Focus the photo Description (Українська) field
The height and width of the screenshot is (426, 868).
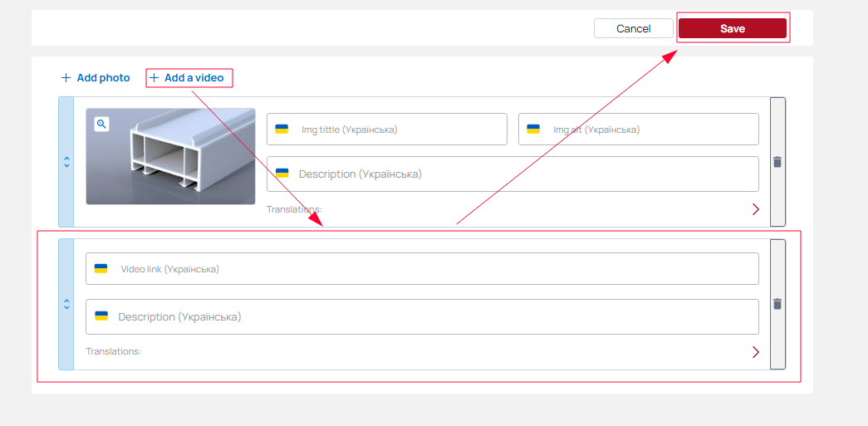(x=512, y=174)
